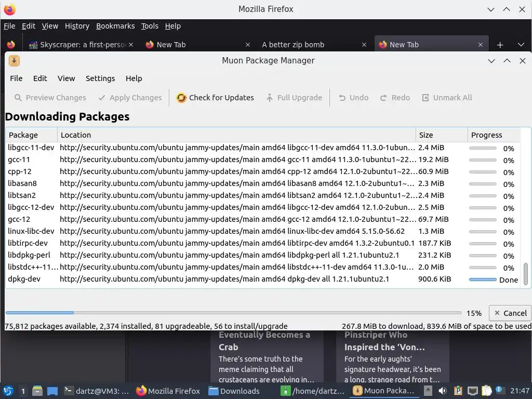Image resolution: width=532 pixels, height=399 pixels.
Task: Open Firefox article about becoming a Crab
Action: point(268,356)
